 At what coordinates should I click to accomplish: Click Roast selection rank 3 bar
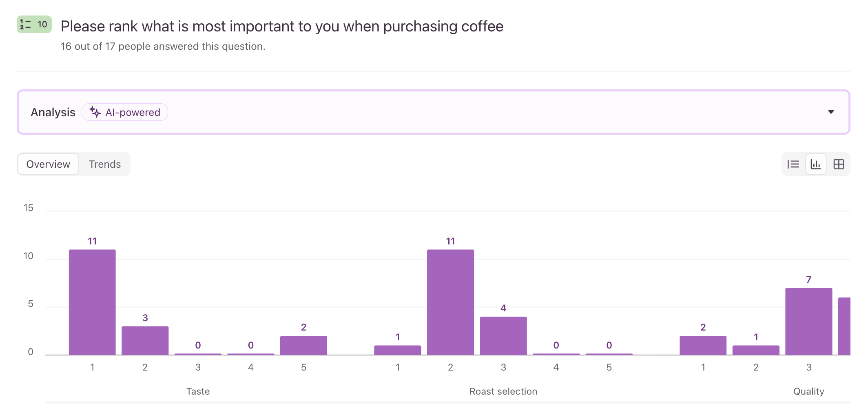point(503,336)
